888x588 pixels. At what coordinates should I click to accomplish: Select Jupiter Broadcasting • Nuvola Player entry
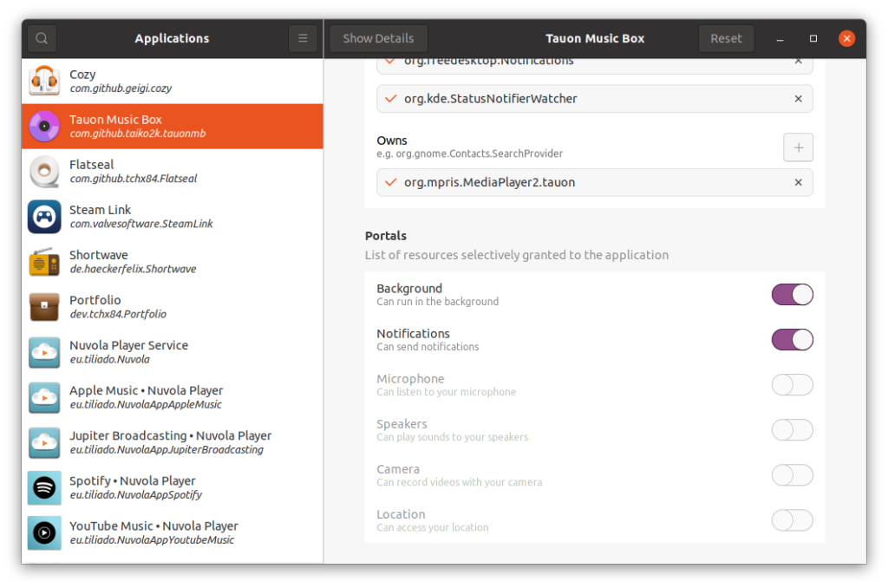(173, 442)
